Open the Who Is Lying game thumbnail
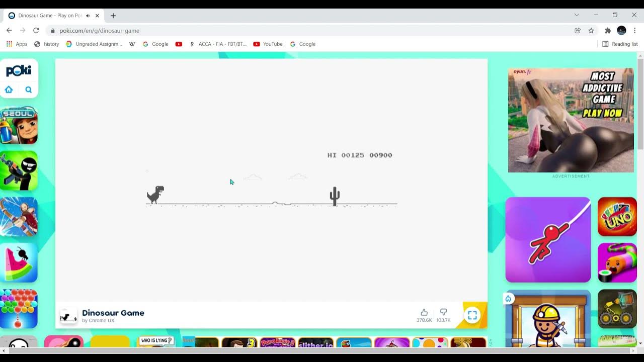Screen dimensions: 644x362 pyautogui.click(x=156, y=342)
